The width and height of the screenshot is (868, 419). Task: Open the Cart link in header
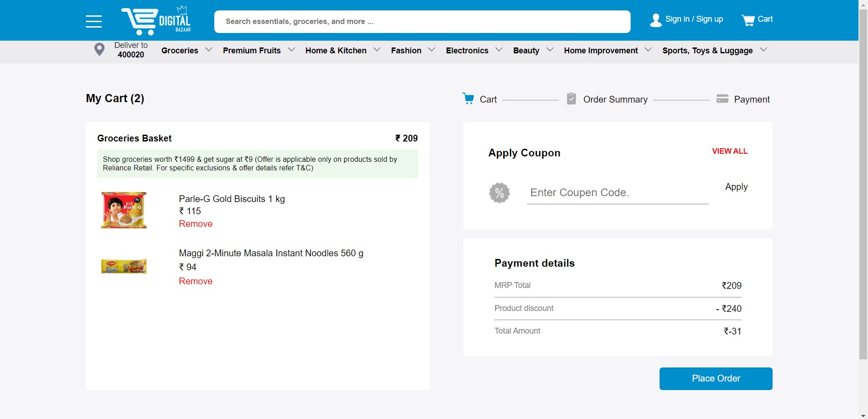pyautogui.click(x=765, y=19)
